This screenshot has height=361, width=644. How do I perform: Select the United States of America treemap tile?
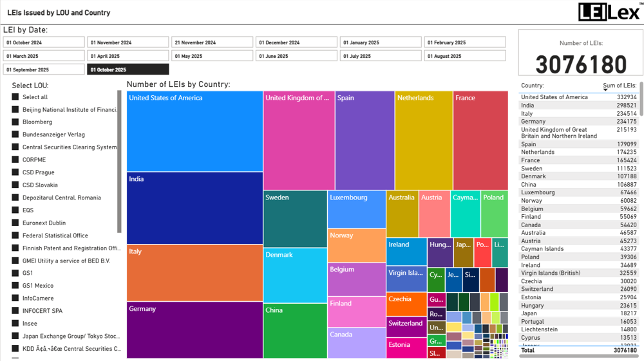194,132
